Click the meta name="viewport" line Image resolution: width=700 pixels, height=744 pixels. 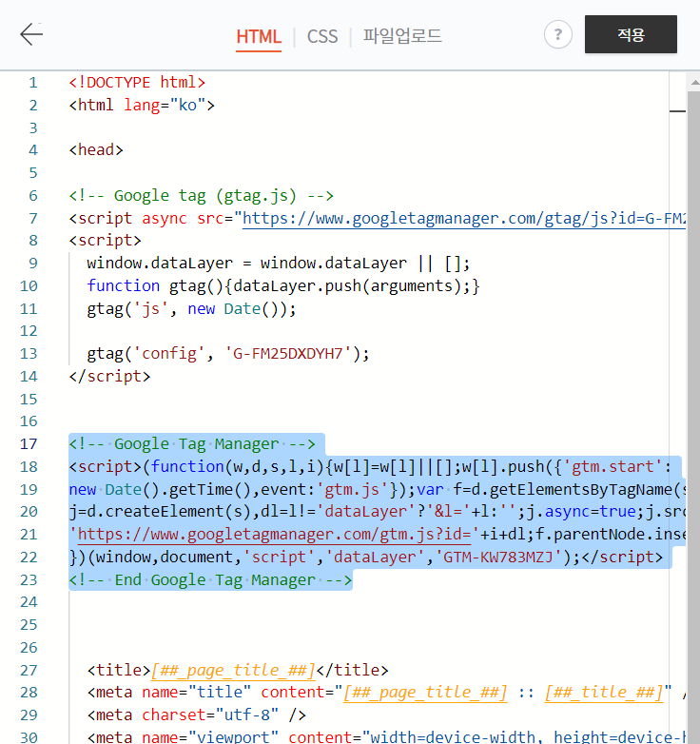coord(386,737)
